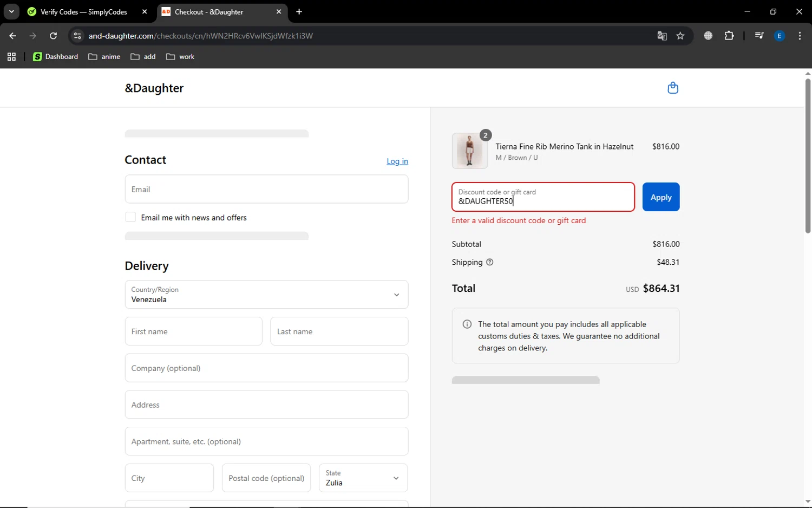
Task: Open the apps grid in bookmarks bar
Action: [11, 56]
